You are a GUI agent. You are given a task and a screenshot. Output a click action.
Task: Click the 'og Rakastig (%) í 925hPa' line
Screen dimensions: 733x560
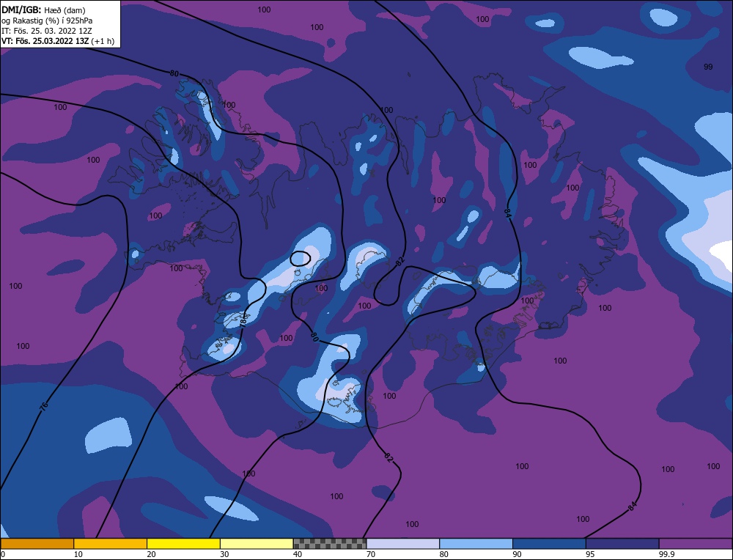coord(47,21)
